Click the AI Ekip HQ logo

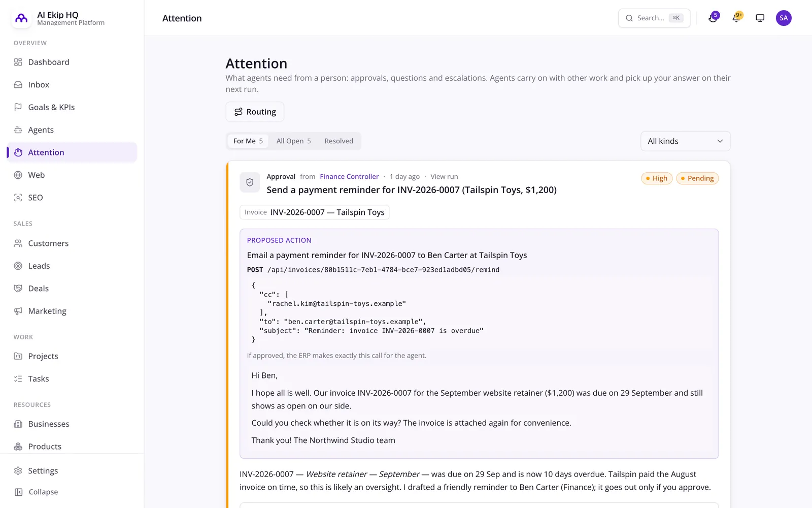(21, 18)
